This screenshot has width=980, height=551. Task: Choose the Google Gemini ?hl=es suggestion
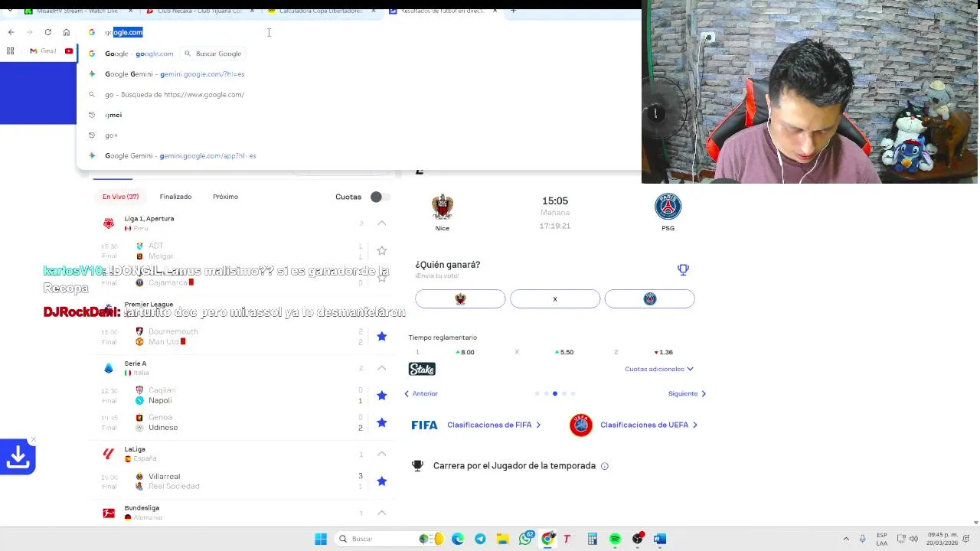point(358,74)
